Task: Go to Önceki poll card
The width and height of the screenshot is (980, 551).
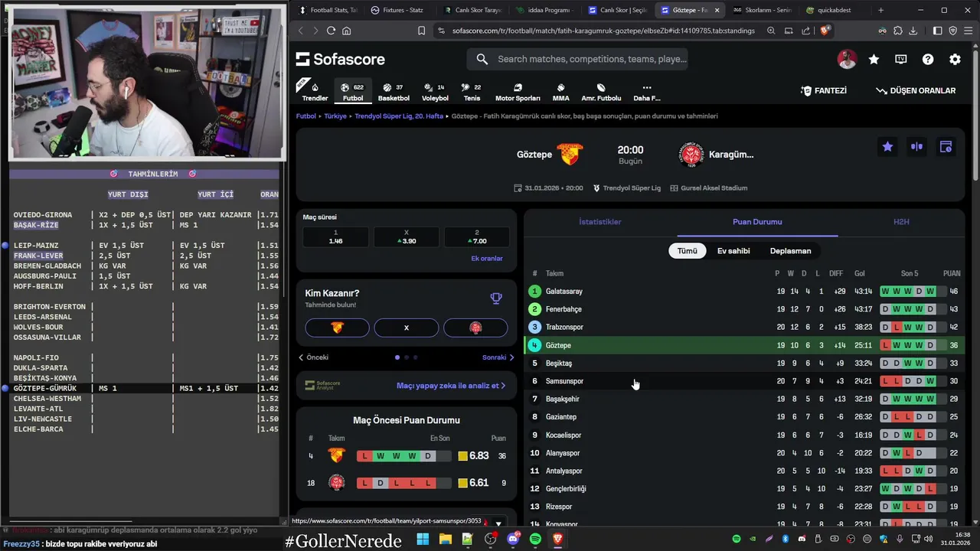Action: tap(313, 357)
